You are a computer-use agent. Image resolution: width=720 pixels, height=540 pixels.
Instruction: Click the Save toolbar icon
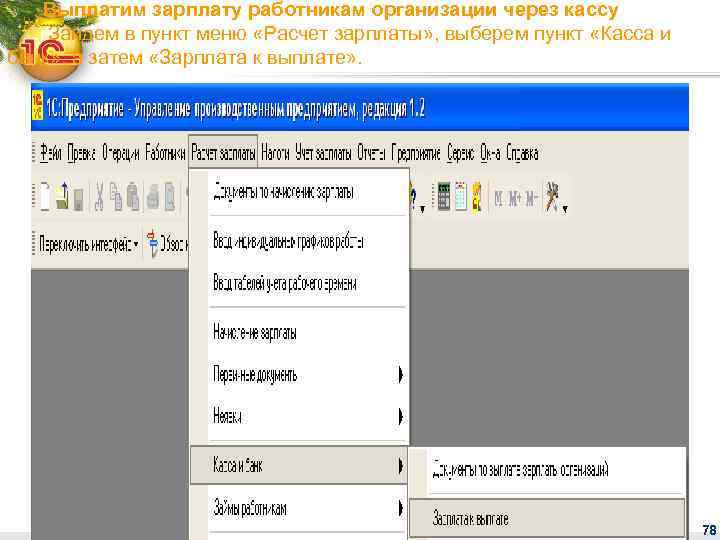[x=79, y=199]
